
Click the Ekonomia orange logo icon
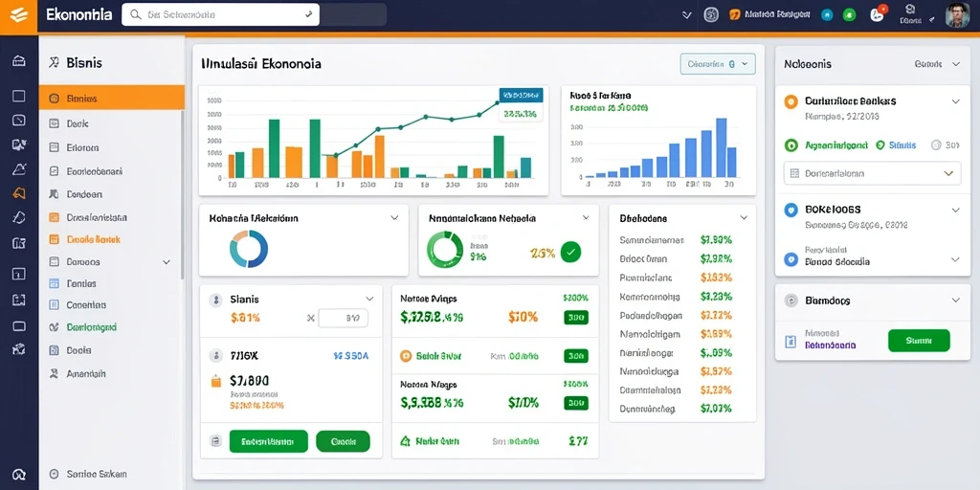click(19, 15)
